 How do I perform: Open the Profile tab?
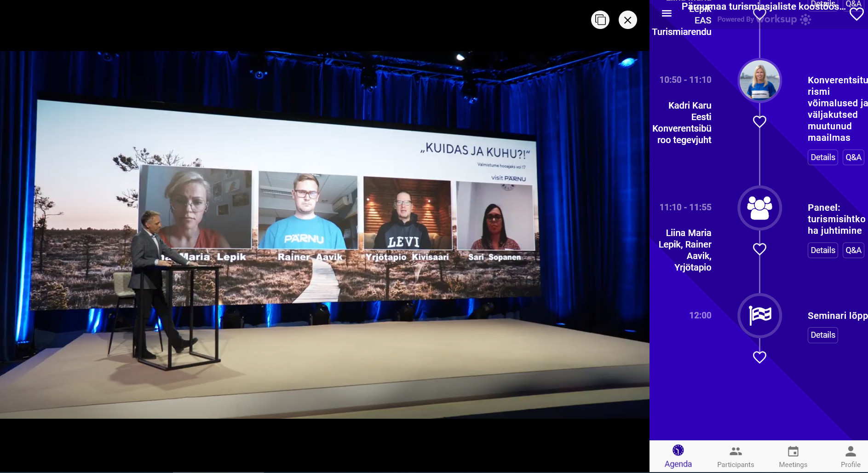point(851,456)
